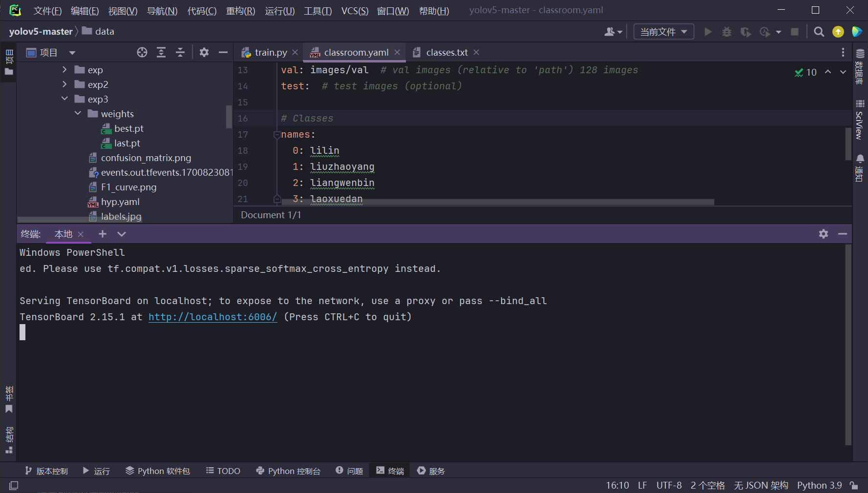Select F1_curve.png file
868x493 pixels.
click(x=129, y=187)
